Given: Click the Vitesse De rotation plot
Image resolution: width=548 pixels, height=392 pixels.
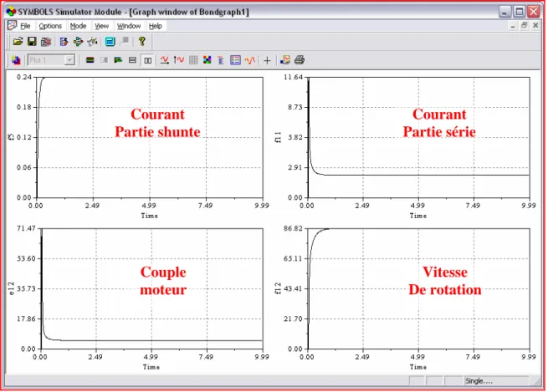Looking at the screenshot, I should 418,288.
